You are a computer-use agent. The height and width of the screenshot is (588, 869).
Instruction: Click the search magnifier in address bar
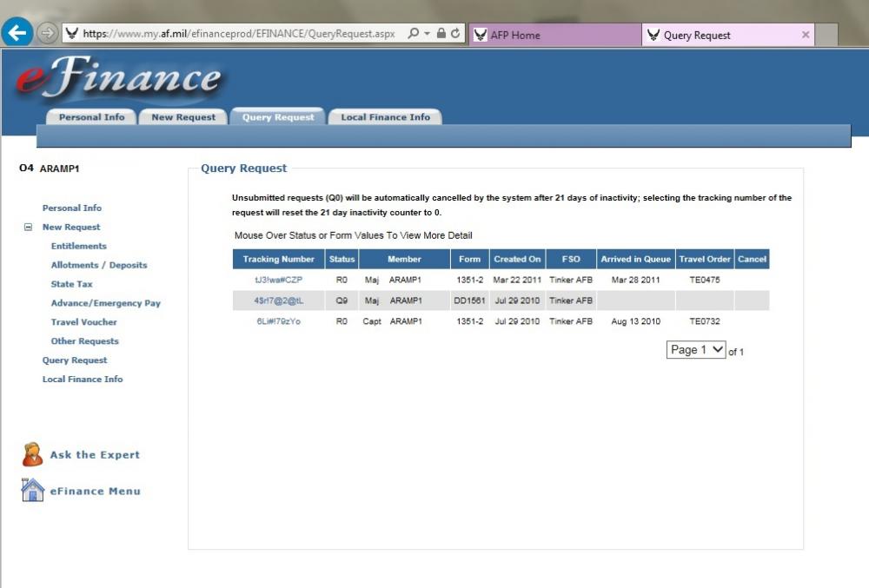414,34
